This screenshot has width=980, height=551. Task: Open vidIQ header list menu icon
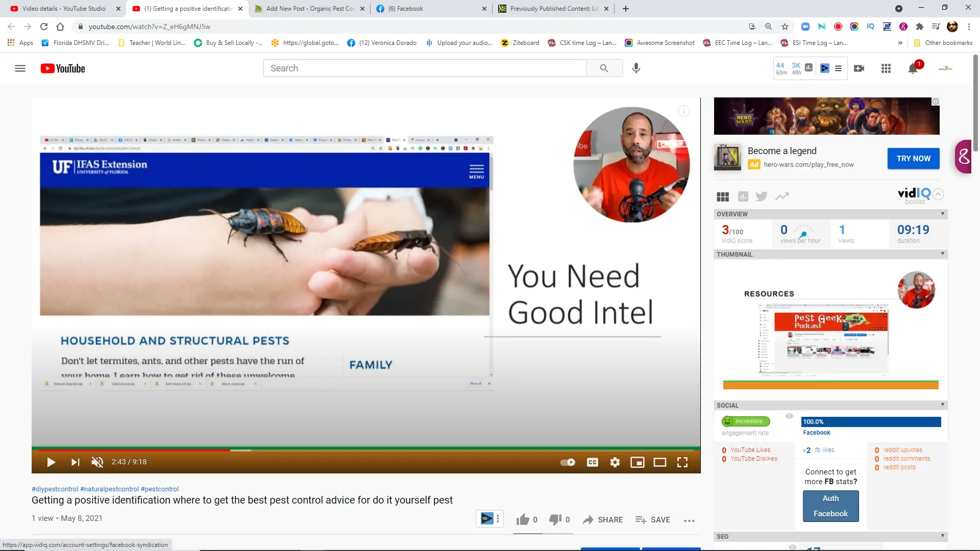click(838, 68)
